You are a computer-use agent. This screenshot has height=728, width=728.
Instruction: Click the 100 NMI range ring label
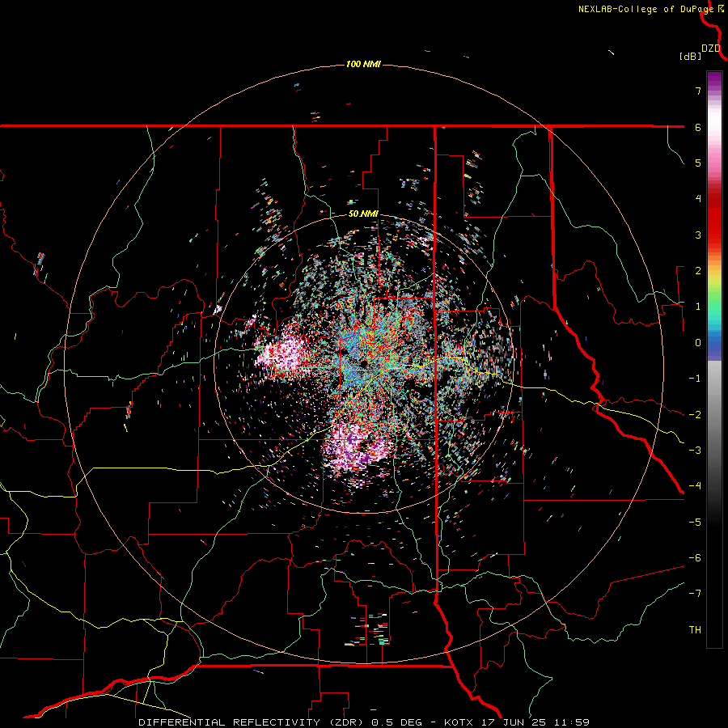click(x=363, y=64)
